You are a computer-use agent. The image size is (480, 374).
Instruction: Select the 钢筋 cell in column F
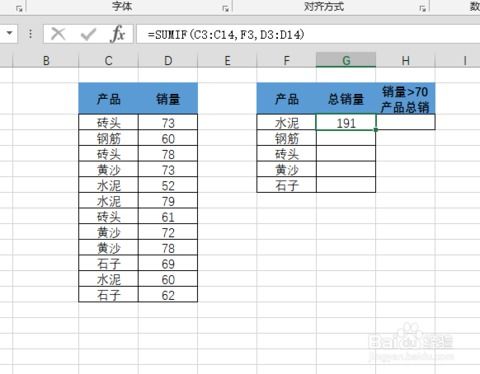click(x=286, y=138)
